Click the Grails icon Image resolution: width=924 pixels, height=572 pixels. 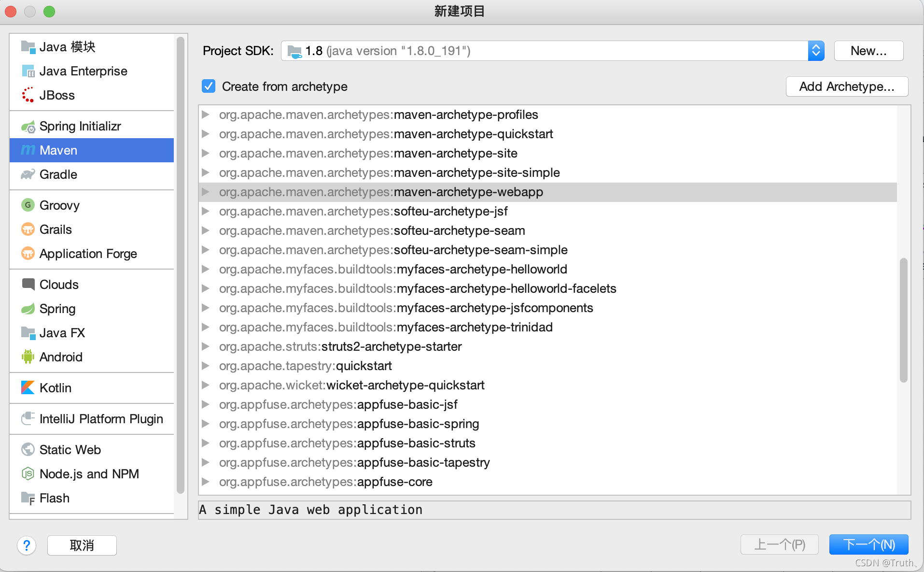coord(28,229)
